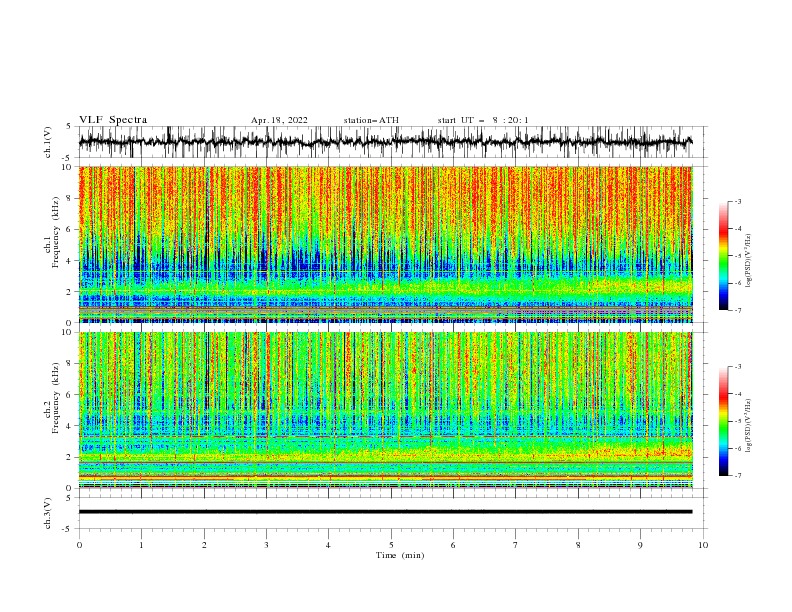Click the log(PSD) label beside ch.1 colorbar
Viewport: 792px width, 612px height.
tap(748, 261)
